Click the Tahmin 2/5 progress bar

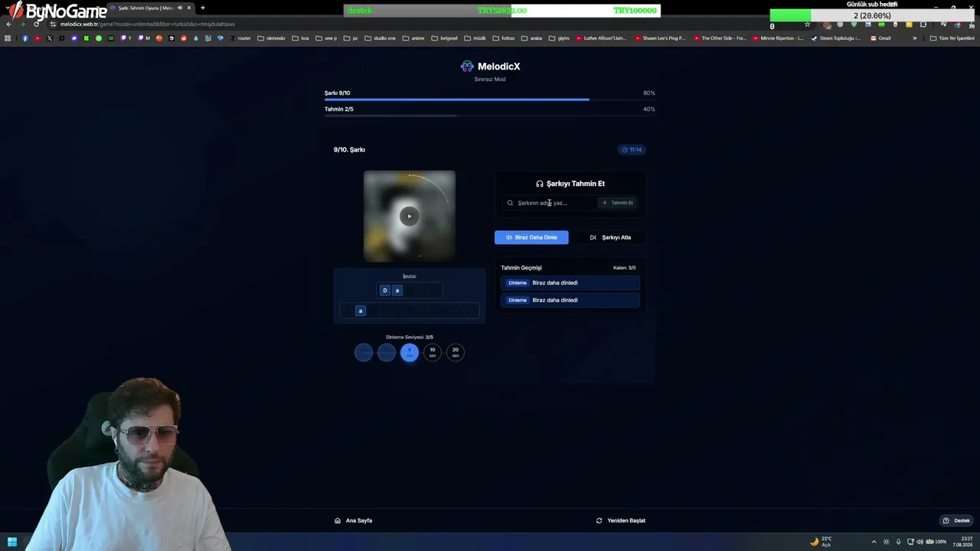[x=490, y=116]
